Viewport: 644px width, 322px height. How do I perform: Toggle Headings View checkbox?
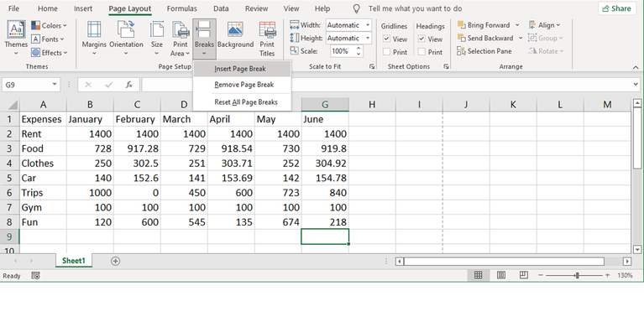(x=421, y=39)
